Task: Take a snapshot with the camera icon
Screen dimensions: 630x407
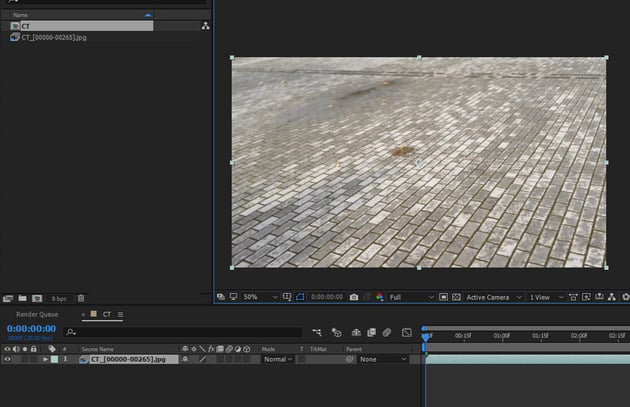Action: pos(354,297)
